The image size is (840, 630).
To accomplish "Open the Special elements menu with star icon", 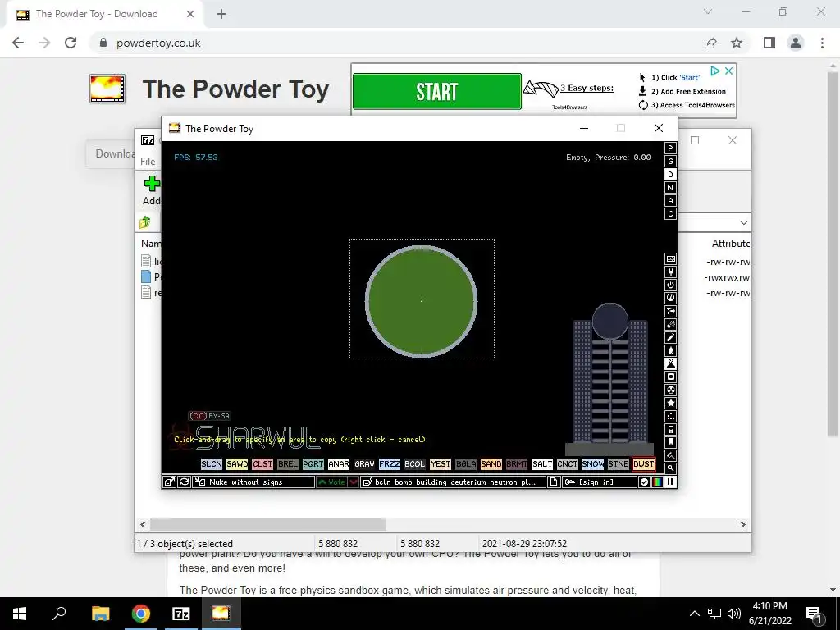I will (670, 404).
